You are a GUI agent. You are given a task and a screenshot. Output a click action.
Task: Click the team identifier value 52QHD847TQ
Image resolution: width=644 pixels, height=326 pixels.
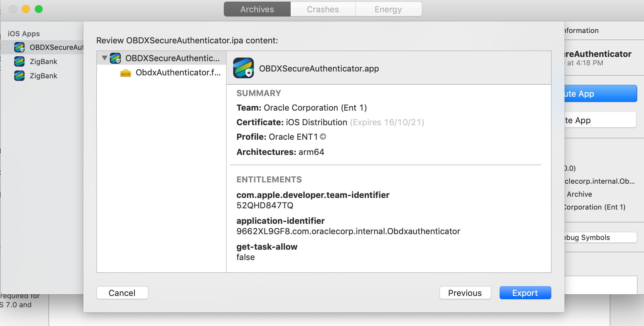265,205
